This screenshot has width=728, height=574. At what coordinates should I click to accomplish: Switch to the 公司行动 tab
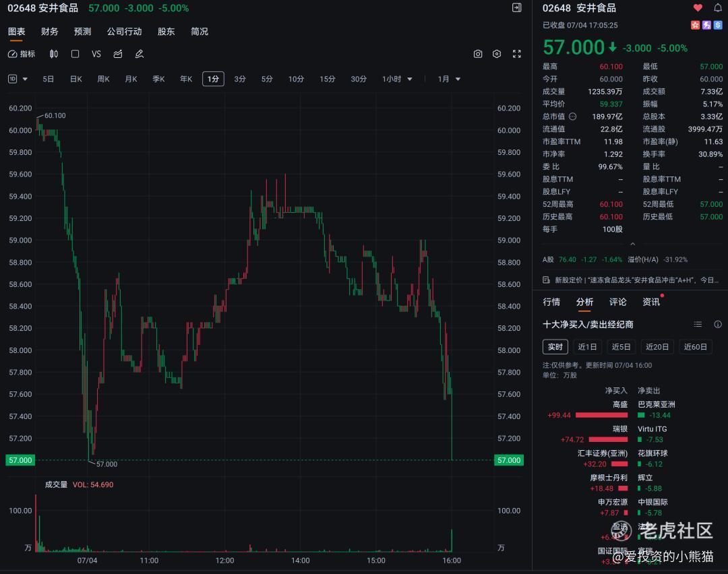tap(125, 32)
